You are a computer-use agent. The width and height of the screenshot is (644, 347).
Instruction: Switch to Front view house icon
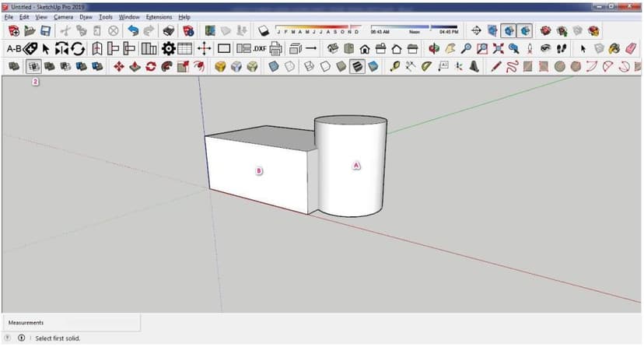pyautogui.click(x=364, y=49)
